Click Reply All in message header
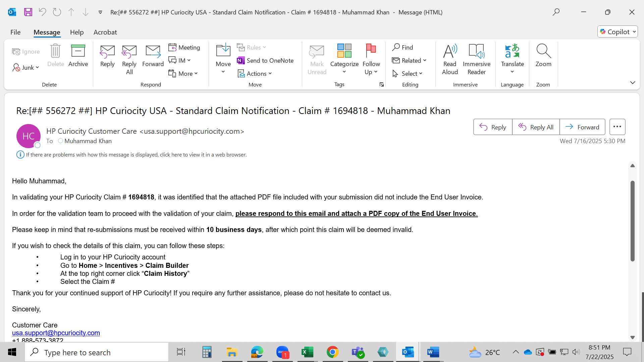 click(x=536, y=127)
